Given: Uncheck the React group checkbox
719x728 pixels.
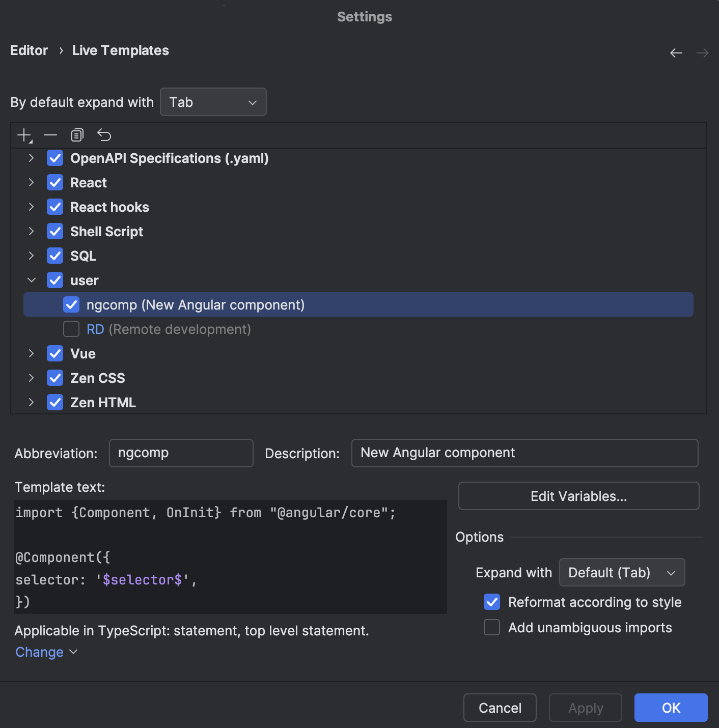Looking at the screenshot, I should (55, 183).
